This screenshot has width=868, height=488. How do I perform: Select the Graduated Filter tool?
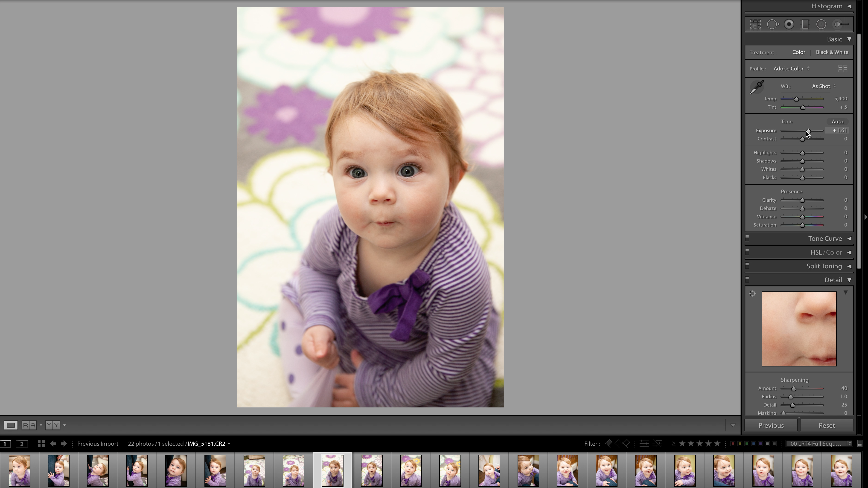(x=806, y=24)
